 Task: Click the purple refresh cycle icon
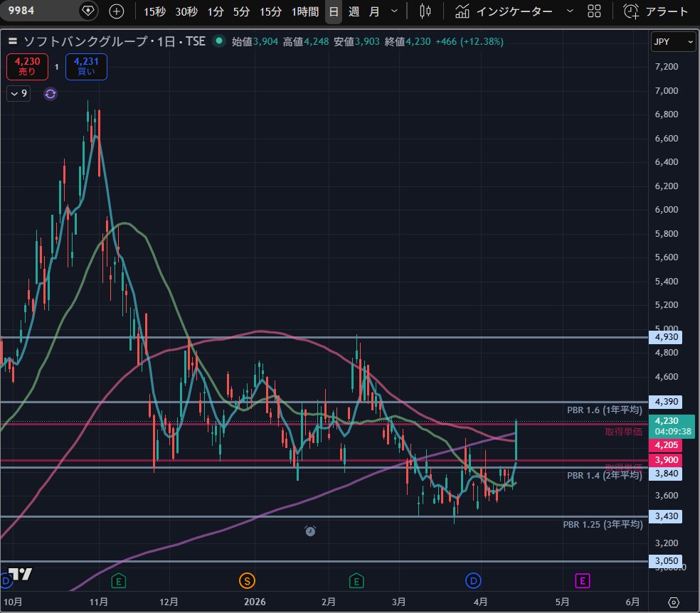[x=51, y=94]
